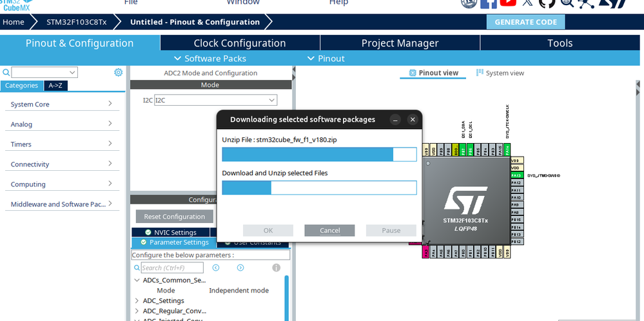Viewport: 644px width, 321px height.
Task: Select pin PA11 on the chip
Action: (516, 190)
